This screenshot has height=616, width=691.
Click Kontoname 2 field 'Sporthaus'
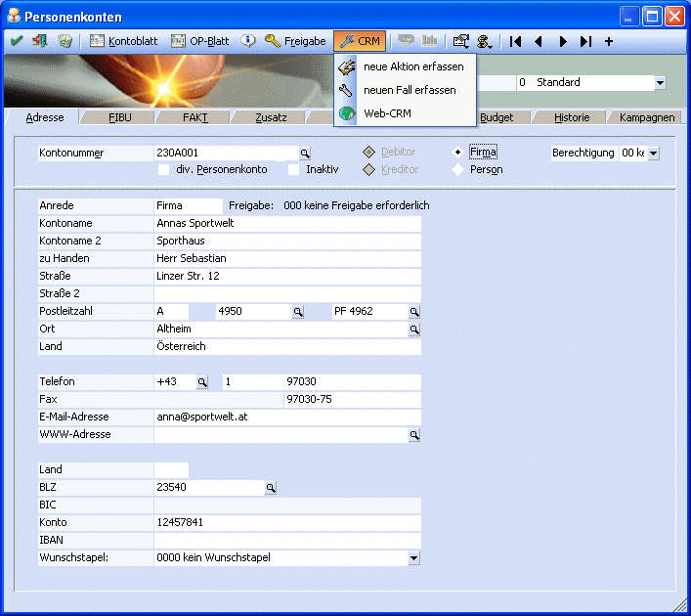pyautogui.click(x=287, y=242)
